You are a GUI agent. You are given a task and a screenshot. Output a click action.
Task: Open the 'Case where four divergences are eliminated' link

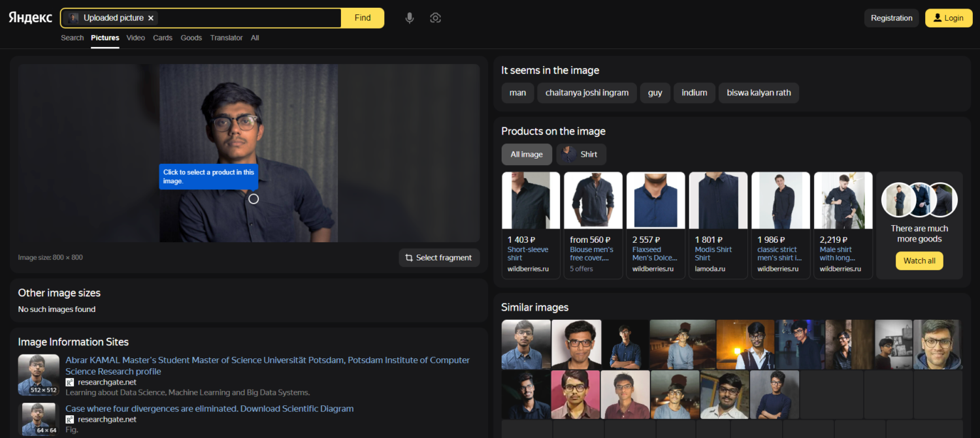(209, 409)
